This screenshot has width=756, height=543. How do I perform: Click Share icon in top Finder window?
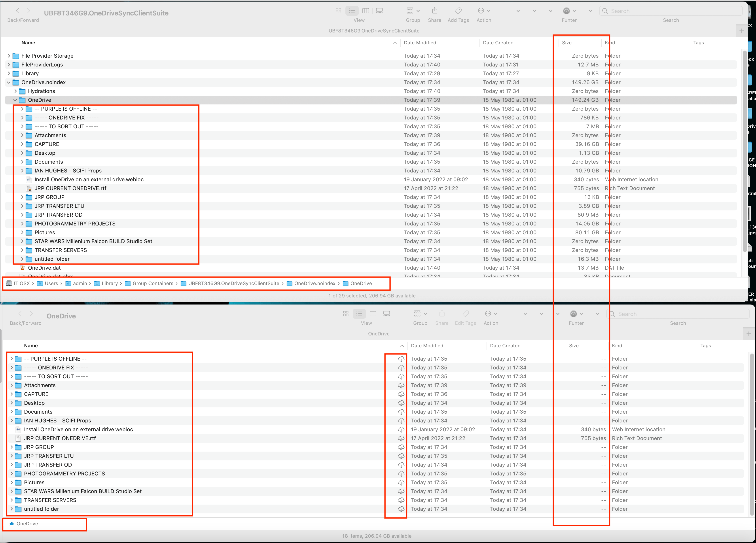point(434,11)
